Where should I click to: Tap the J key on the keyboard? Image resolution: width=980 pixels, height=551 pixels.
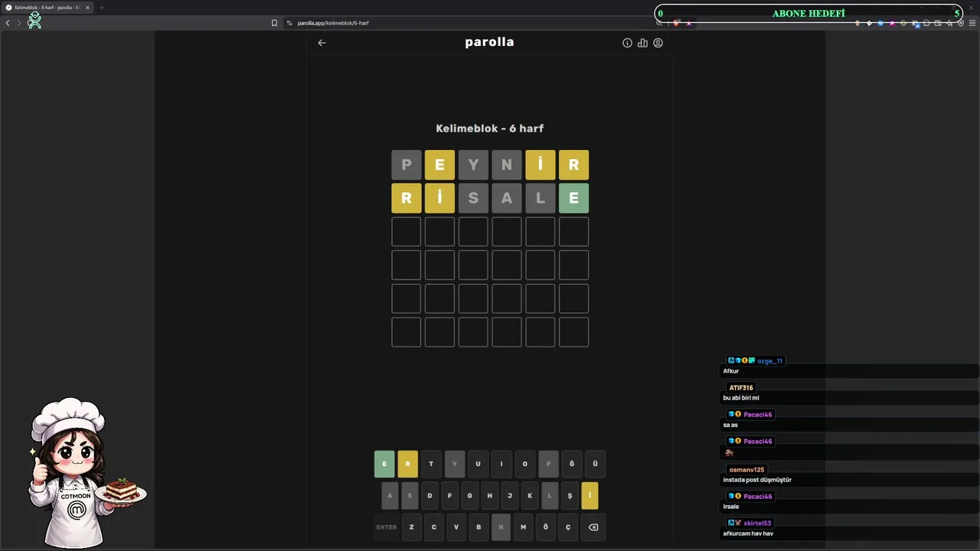(x=510, y=496)
